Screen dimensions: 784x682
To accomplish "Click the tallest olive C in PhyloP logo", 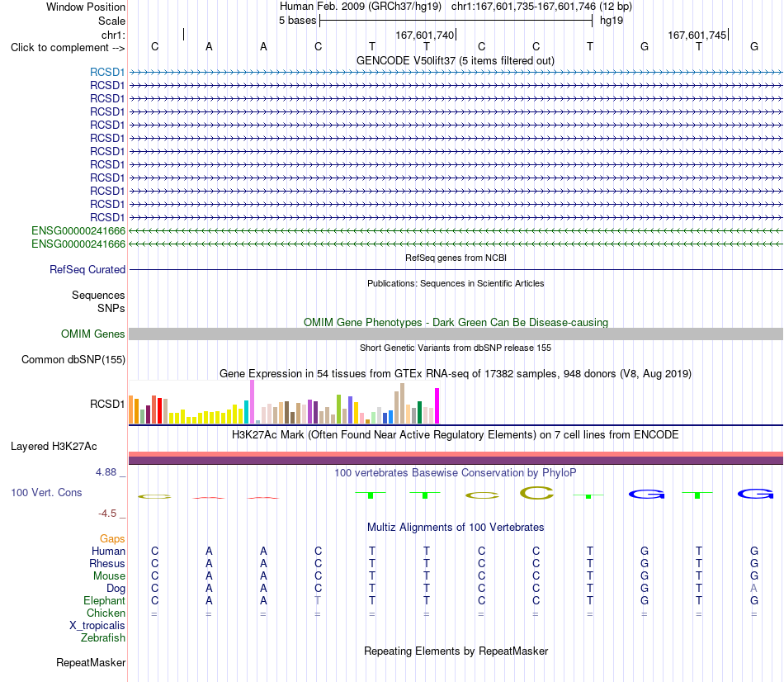I will click(x=536, y=494).
